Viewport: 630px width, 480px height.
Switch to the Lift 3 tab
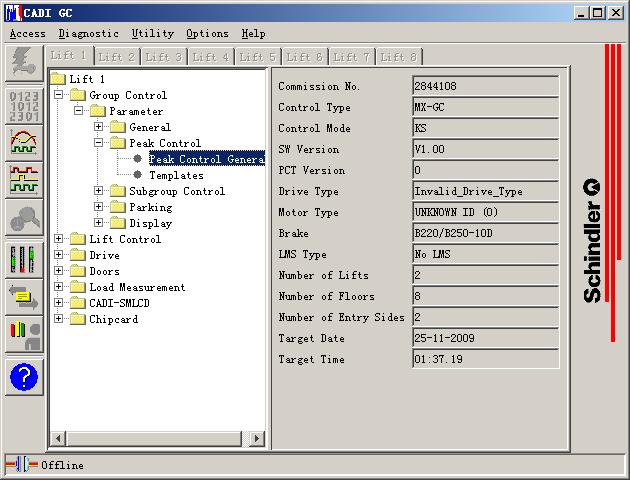click(x=164, y=57)
